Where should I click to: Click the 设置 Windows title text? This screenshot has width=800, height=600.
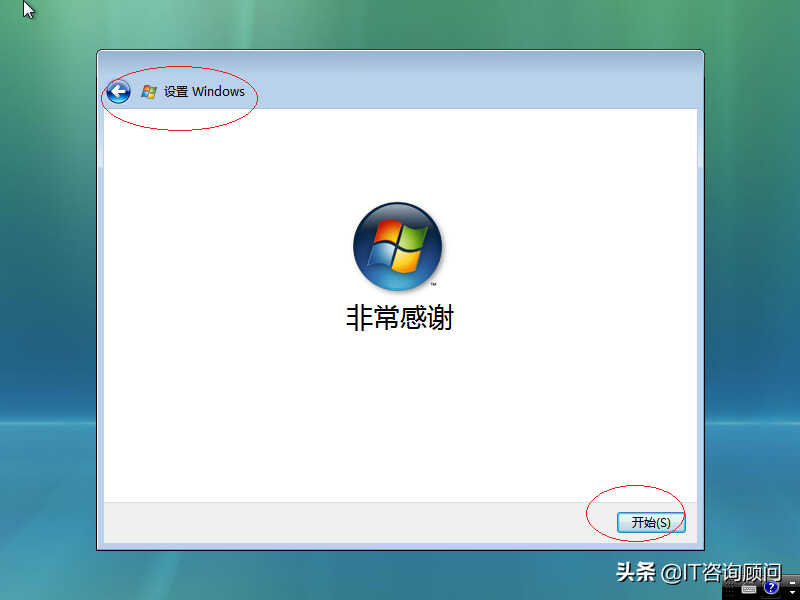click(204, 92)
